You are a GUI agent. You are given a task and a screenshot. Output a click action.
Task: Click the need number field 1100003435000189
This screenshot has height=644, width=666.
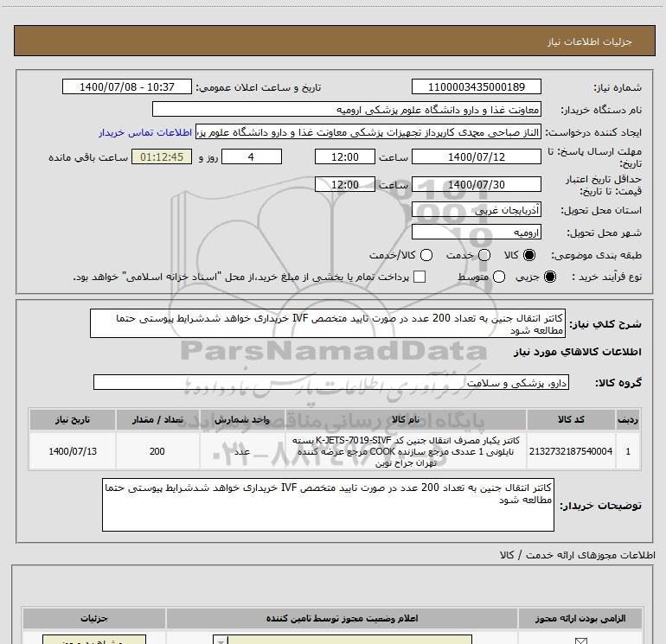[x=476, y=86]
